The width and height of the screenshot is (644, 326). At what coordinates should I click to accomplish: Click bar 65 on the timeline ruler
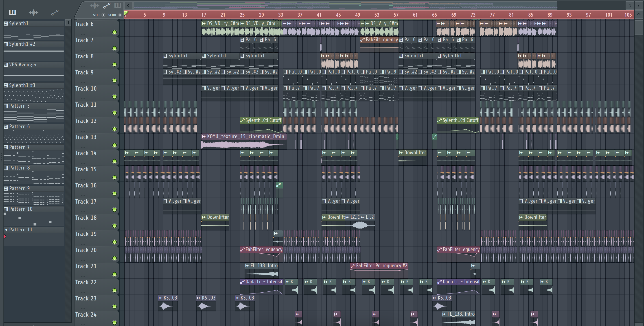coord(434,15)
